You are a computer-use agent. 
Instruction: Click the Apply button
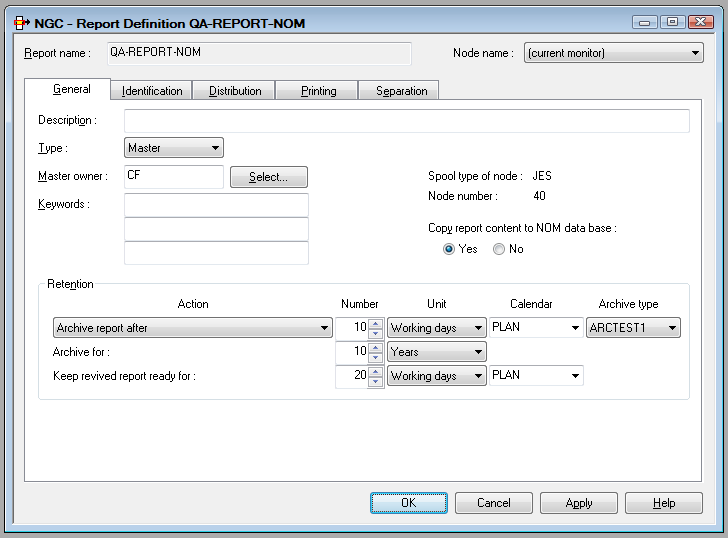579,503
